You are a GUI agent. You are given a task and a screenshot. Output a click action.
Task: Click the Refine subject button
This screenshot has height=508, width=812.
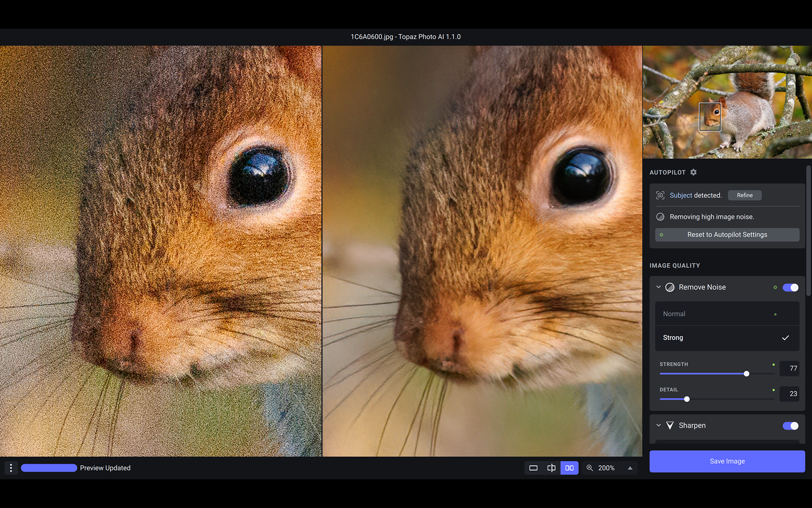[x=744, y=195]
